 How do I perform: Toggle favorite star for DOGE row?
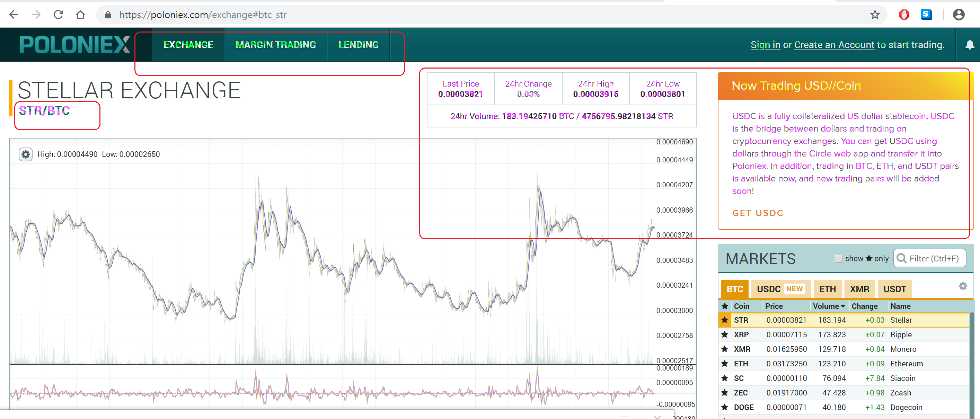724,407
